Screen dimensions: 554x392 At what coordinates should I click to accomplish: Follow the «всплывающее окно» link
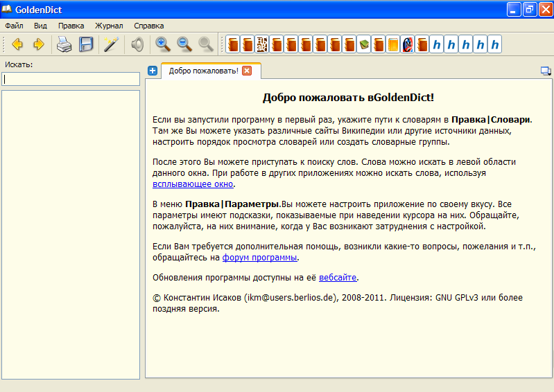click(193, 184)
